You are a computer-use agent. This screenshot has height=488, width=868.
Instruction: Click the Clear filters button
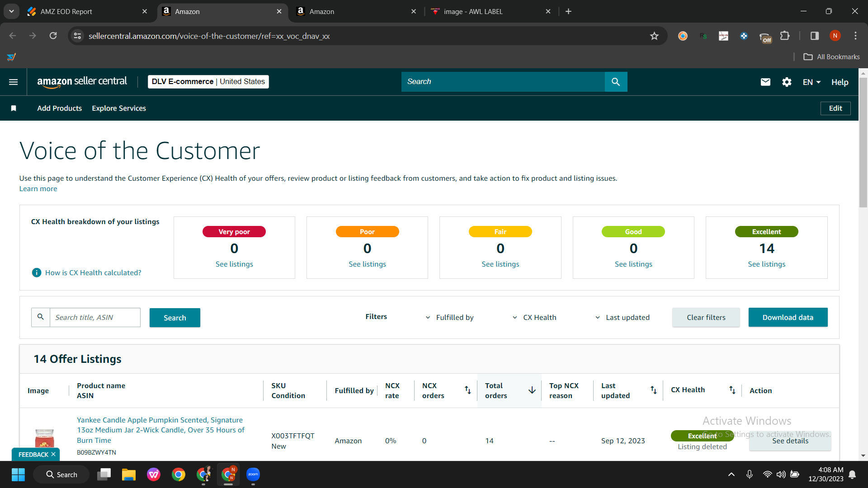click(x=706, y=317)
